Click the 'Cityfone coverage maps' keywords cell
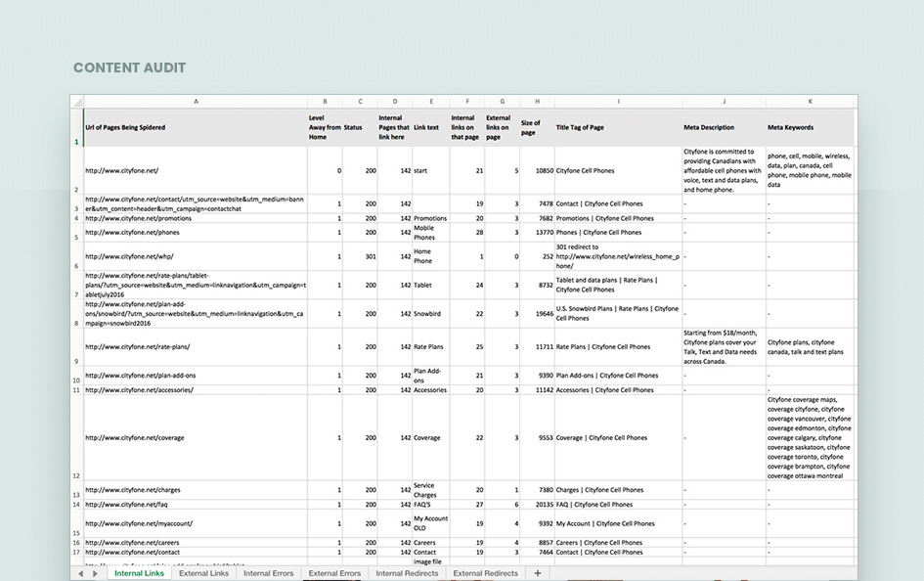 (810, 438)
